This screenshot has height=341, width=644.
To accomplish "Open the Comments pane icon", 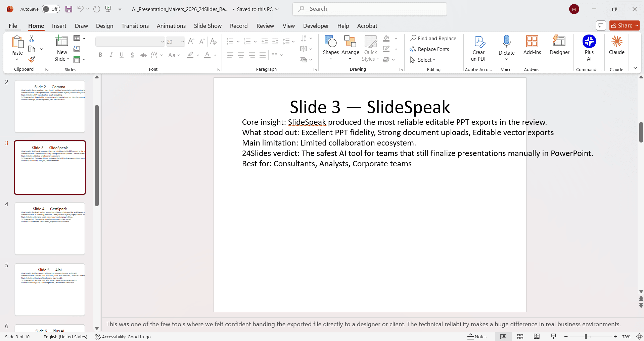I will pos(601,25).
